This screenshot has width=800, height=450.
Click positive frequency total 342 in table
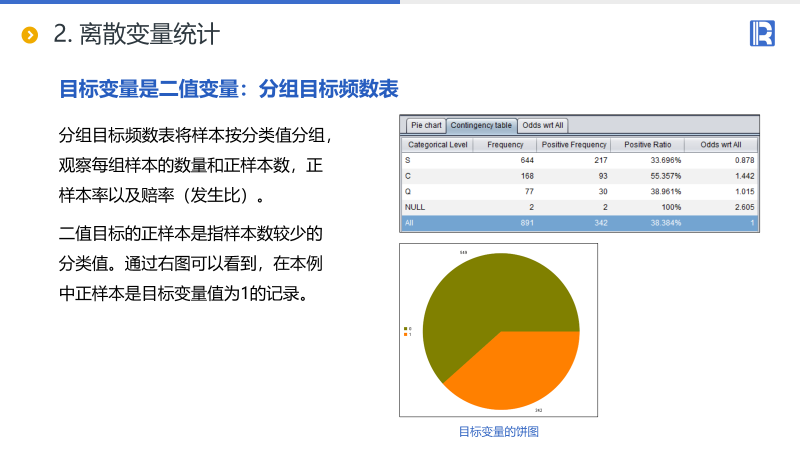601,223
